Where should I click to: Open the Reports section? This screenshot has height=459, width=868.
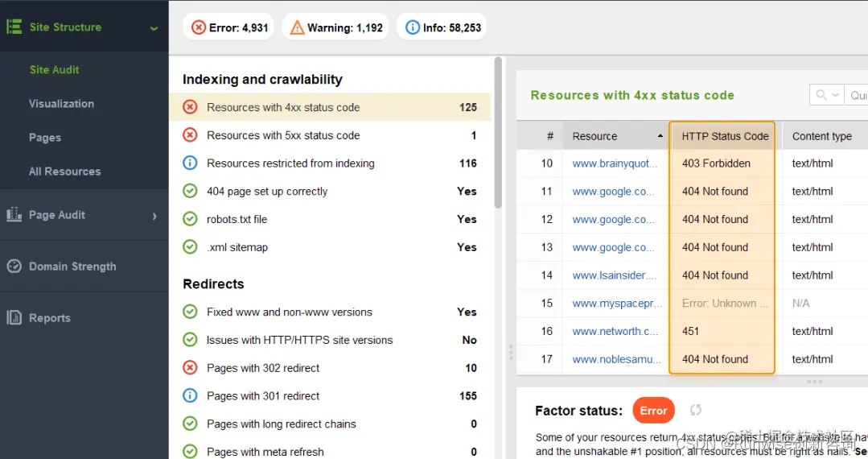(x=50, y=318)
